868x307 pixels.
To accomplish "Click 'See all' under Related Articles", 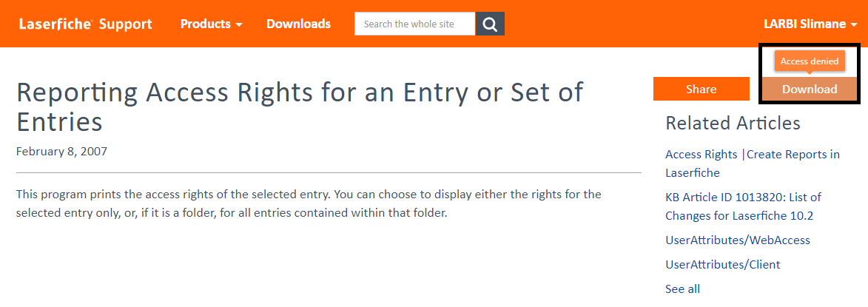I will (682, 289).
